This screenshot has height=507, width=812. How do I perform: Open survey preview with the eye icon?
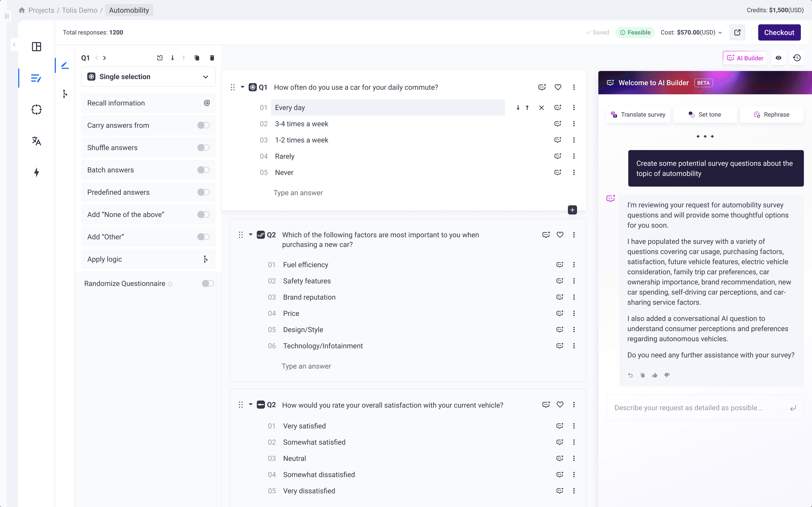click(779, 58)
